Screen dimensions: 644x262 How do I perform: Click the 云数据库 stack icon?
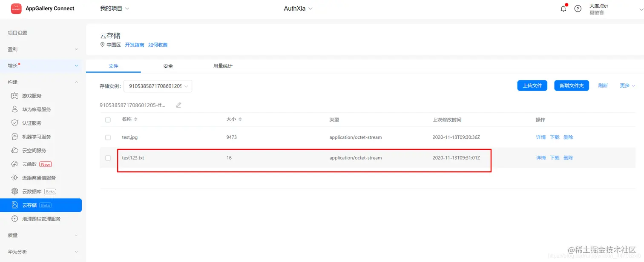[15, 191]
